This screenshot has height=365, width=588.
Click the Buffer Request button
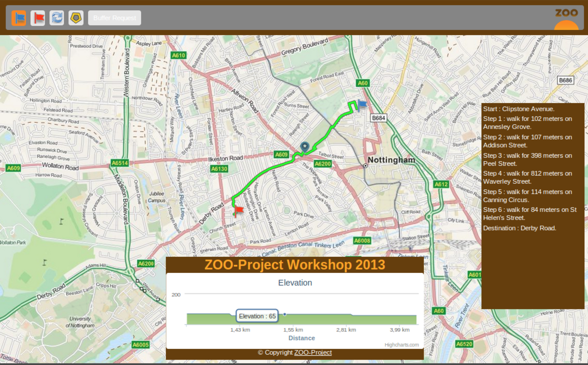point(114,18)
